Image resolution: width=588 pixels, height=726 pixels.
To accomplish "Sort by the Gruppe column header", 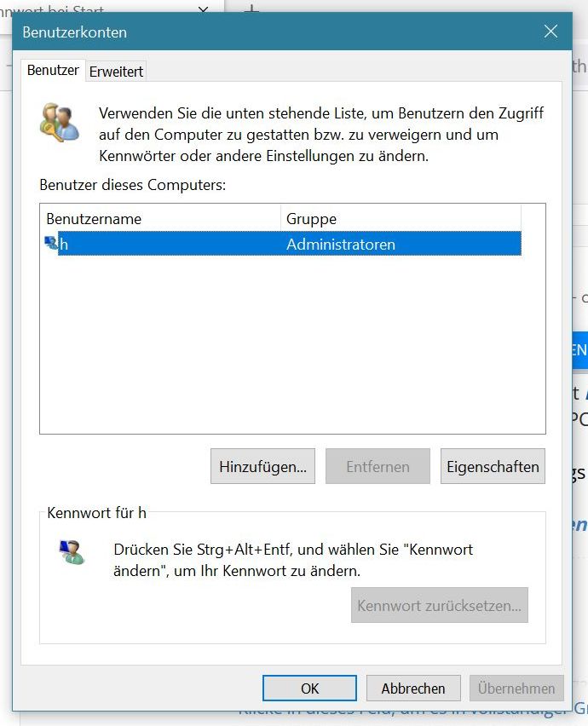I will pos(401,218).
